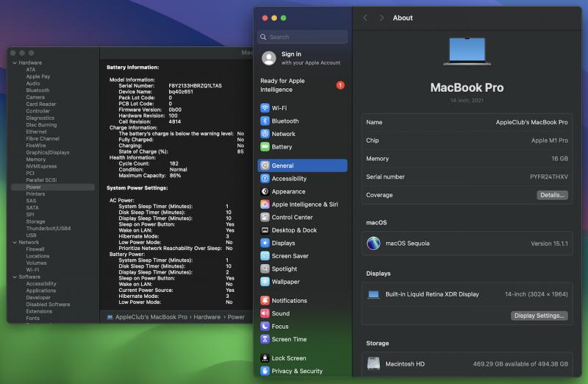Screen dimensions: 588x384
Task: Select Applications under Software in System Information
Action: 41,291
